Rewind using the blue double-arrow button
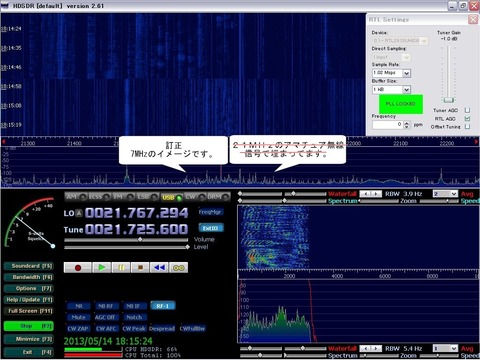The width and height of the screenshot is (480, 360). [x=159, y=267]
